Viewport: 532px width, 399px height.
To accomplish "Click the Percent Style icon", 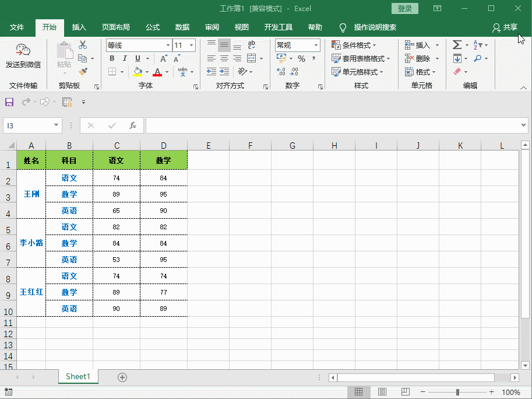I will [x=301, y=59].
